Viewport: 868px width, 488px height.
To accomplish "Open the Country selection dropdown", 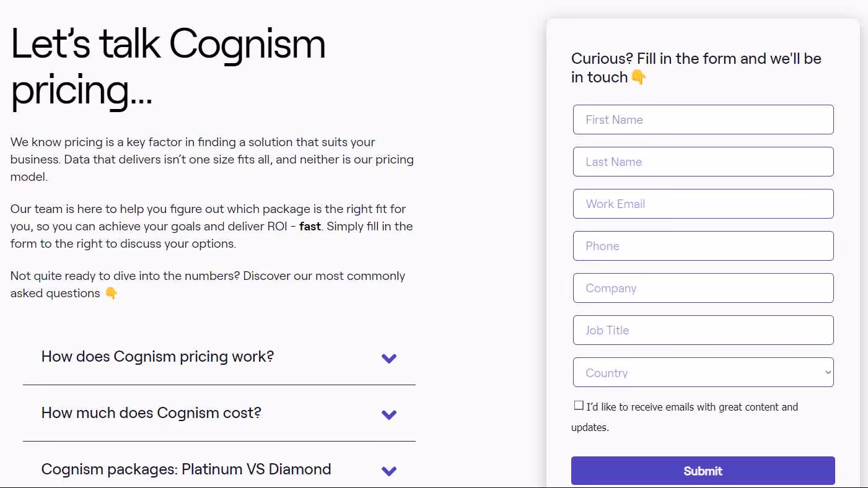I will [703, 372].
